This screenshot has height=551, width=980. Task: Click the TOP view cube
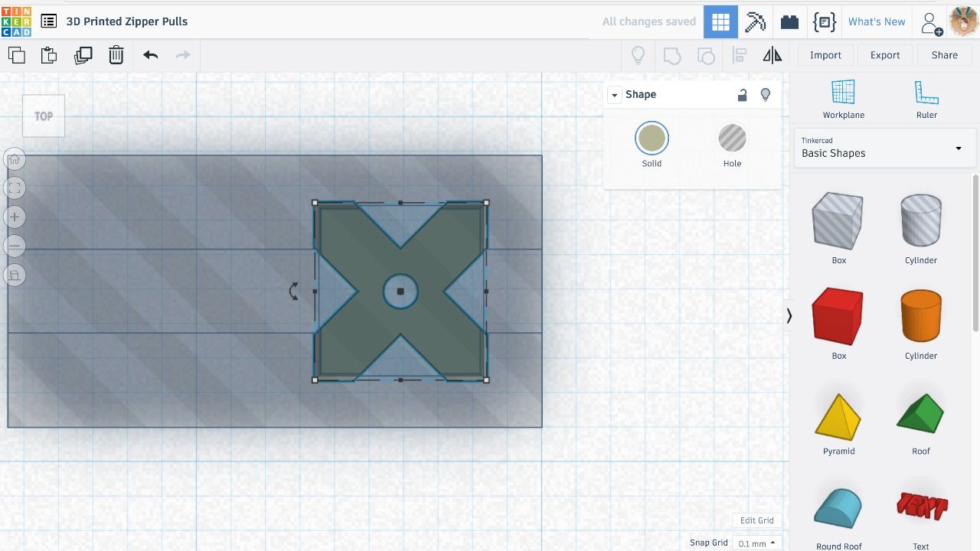[44, 116]
